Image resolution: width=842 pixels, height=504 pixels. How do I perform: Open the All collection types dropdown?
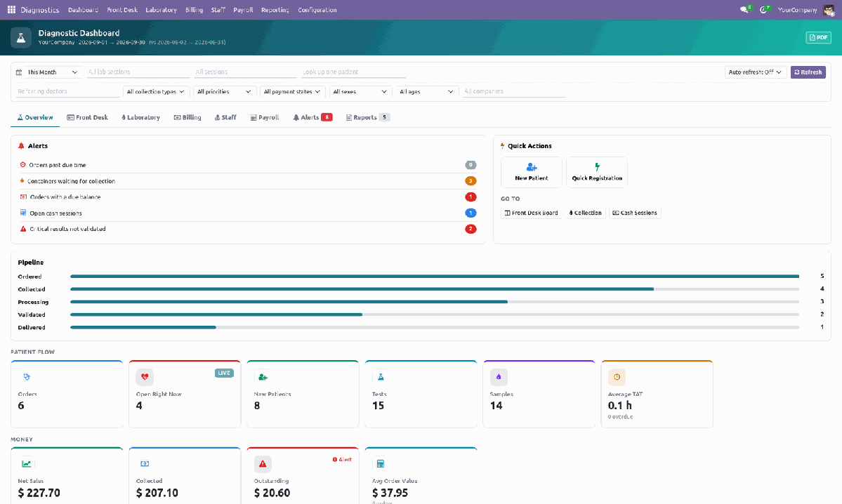click(x=155, y=92)
